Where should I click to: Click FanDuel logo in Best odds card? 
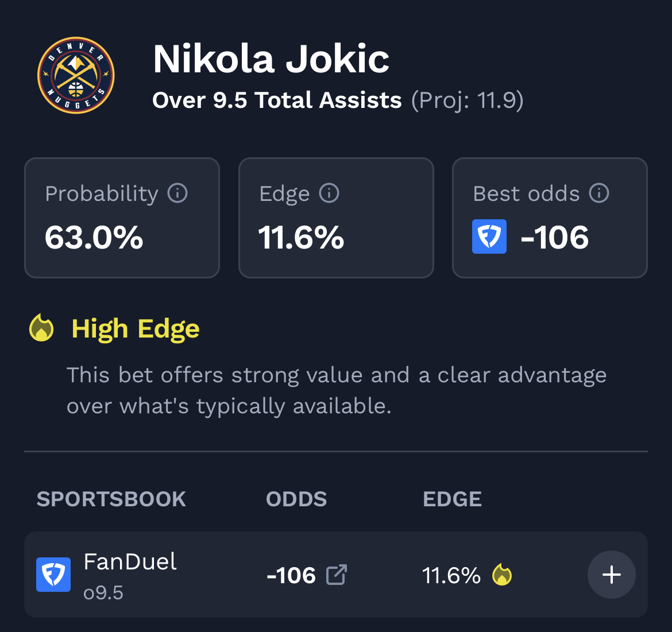click(489, 236)
